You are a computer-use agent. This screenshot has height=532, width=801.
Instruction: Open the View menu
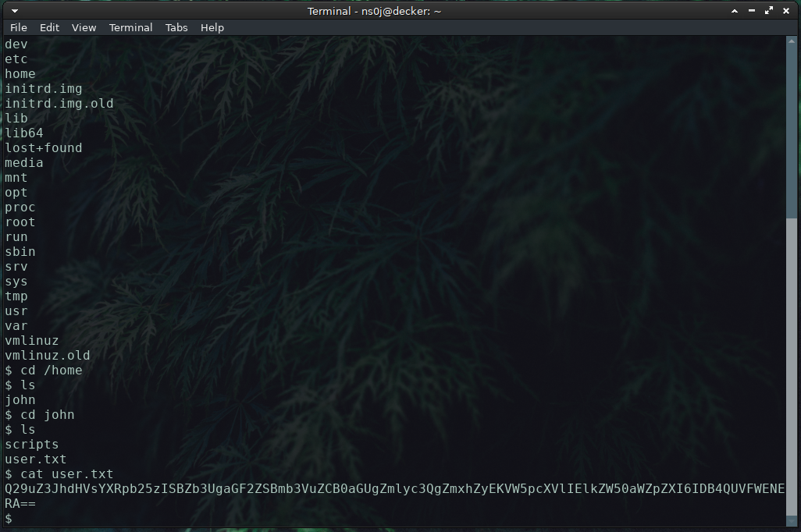pyautogui.click(x=84, y=27)
